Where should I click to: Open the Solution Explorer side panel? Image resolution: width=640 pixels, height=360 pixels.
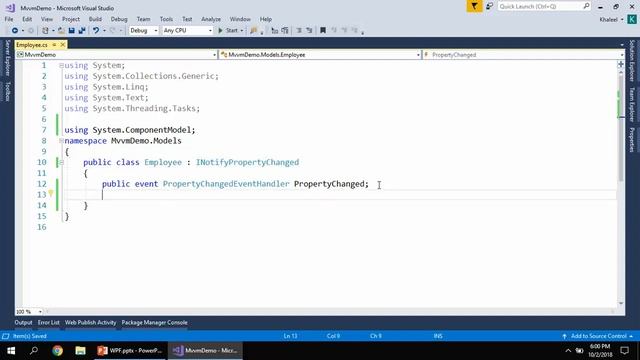[632, 60]
